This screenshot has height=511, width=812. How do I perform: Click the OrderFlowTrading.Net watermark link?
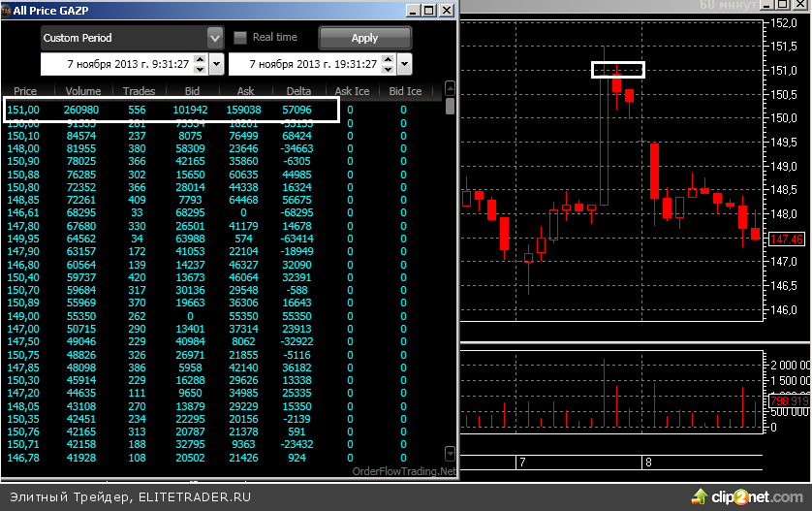[404, 471]
